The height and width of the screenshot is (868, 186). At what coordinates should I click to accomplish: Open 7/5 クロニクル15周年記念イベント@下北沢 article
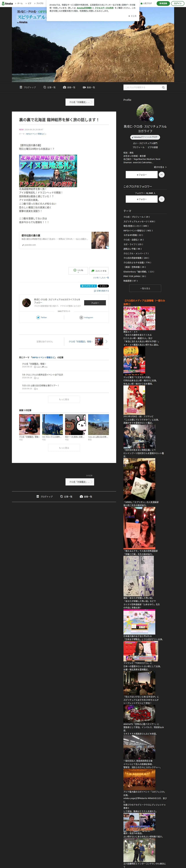tap(43, 375)
